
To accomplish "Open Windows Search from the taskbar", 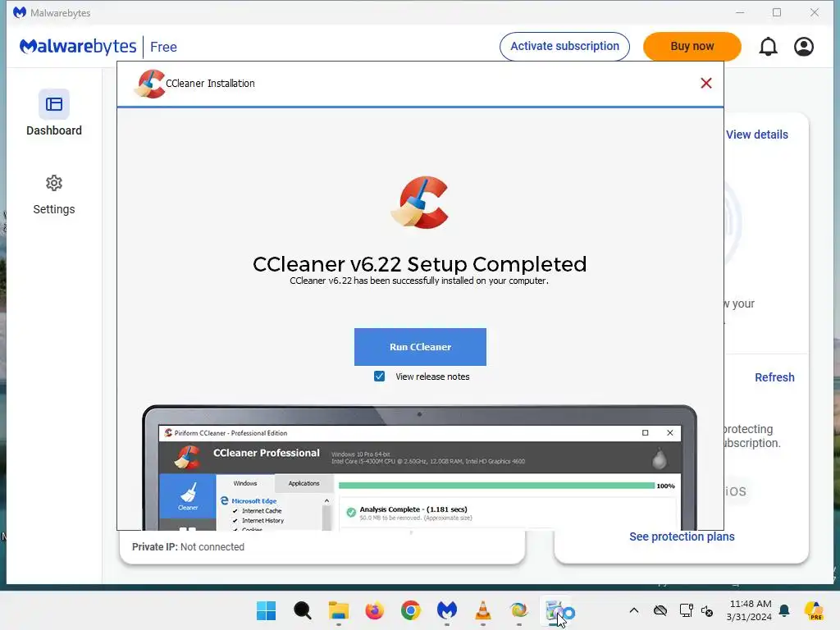I will click(303, 610).
